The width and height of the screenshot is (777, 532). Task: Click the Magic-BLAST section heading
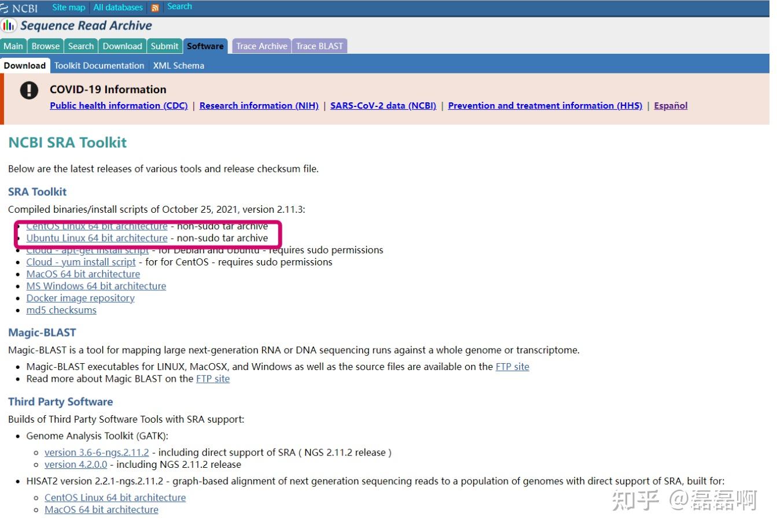pyautogui.click(x=42, y=333)
